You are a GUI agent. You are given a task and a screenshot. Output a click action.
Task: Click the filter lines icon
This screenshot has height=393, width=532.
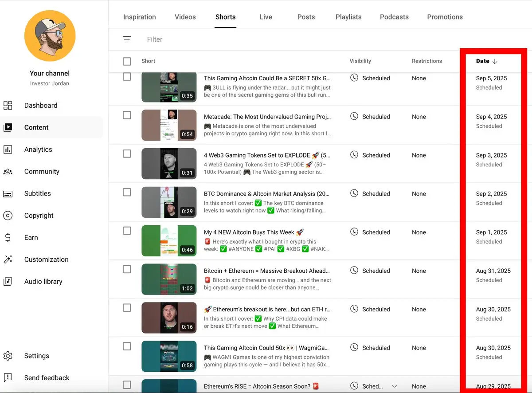pos(127,39)
